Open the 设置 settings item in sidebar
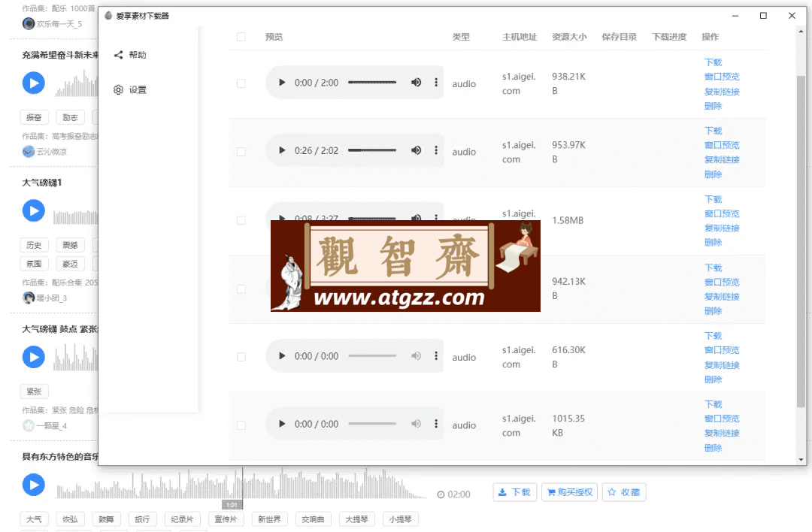Image resolution: width=812 pixels, height=532 pixels. point(130,89)
